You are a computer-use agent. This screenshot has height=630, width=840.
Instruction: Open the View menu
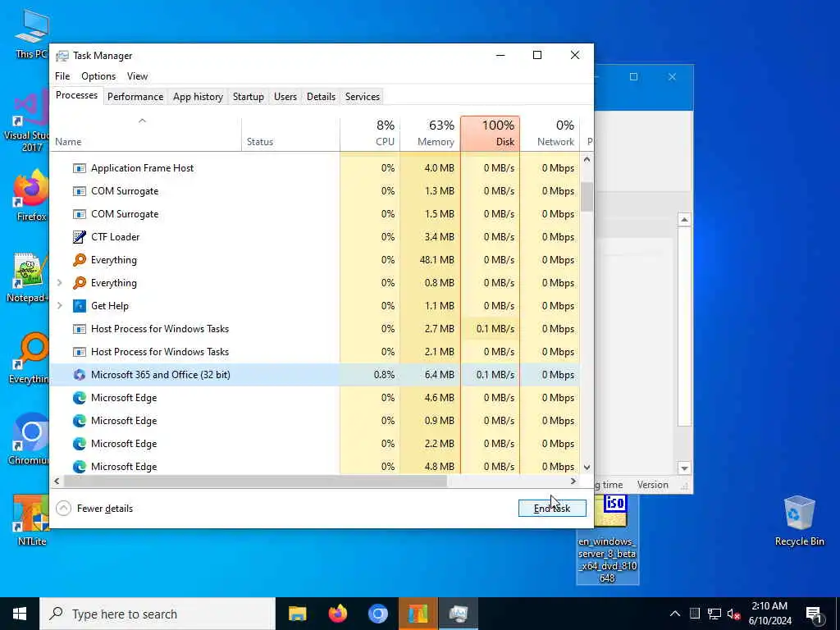pyautogui.click(x=137, y=76)
